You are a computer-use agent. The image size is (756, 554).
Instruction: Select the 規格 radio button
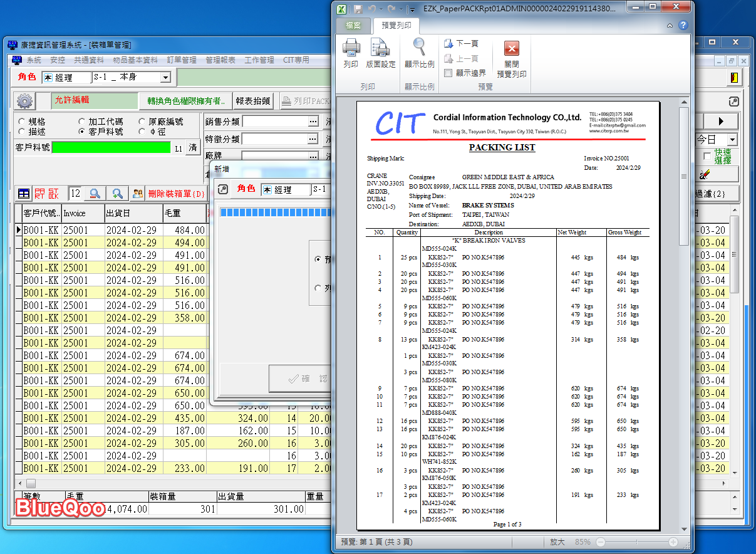click(x=22, y=122)
